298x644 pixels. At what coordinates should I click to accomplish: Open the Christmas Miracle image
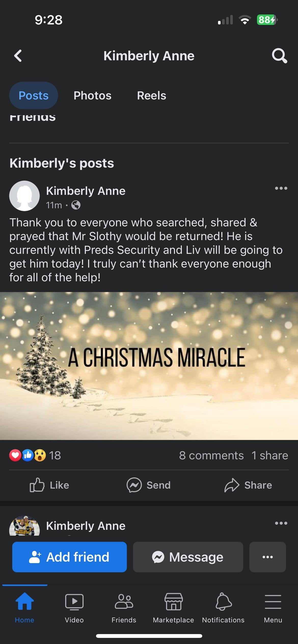pos(149,366)
